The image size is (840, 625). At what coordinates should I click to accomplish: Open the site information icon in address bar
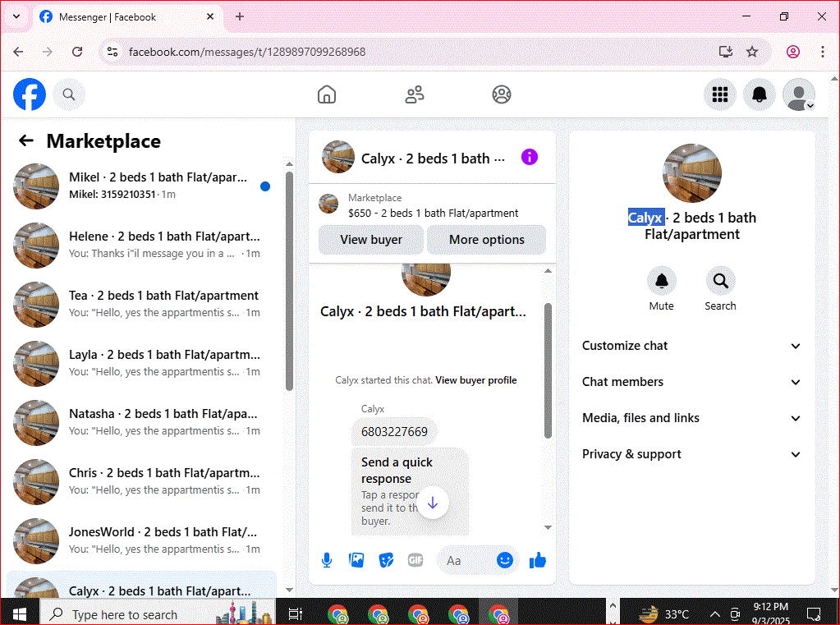tap(112, 52)
